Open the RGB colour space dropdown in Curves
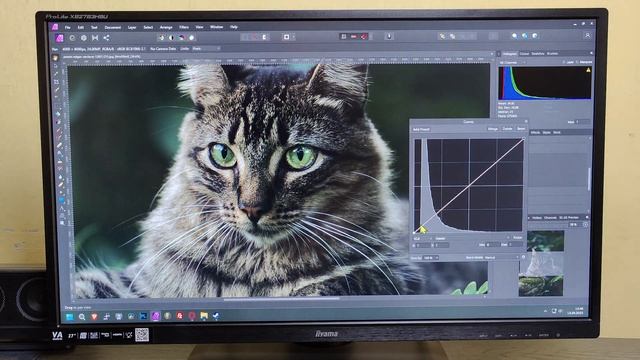This screenshot has width=640, height=360. click(x=422, y=238)
